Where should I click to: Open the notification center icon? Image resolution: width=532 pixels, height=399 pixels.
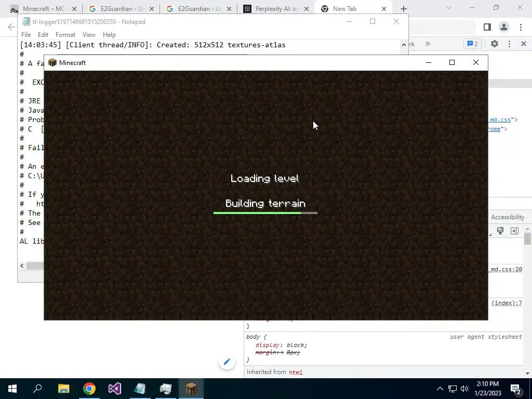(x=516, y=389)
